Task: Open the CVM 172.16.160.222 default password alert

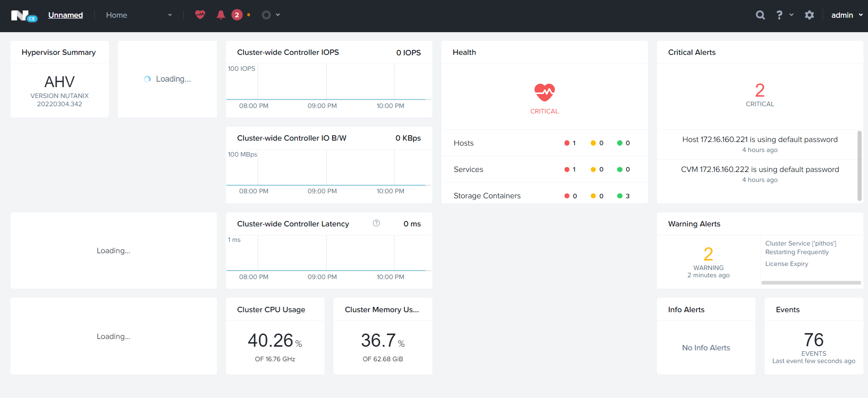Action: pos(760,170)
